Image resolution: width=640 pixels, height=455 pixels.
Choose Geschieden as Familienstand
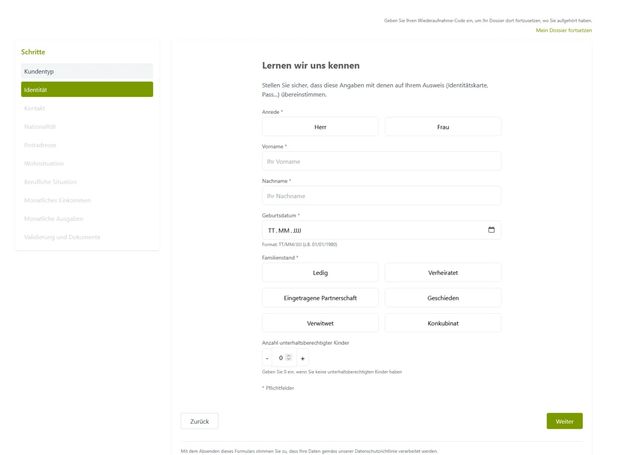click(443, 298)
